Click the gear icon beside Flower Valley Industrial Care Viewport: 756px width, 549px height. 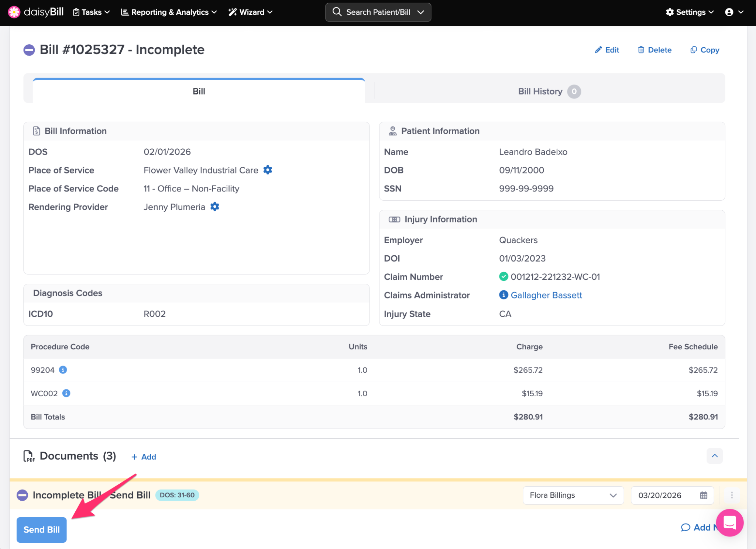click(x=268, y=170)
